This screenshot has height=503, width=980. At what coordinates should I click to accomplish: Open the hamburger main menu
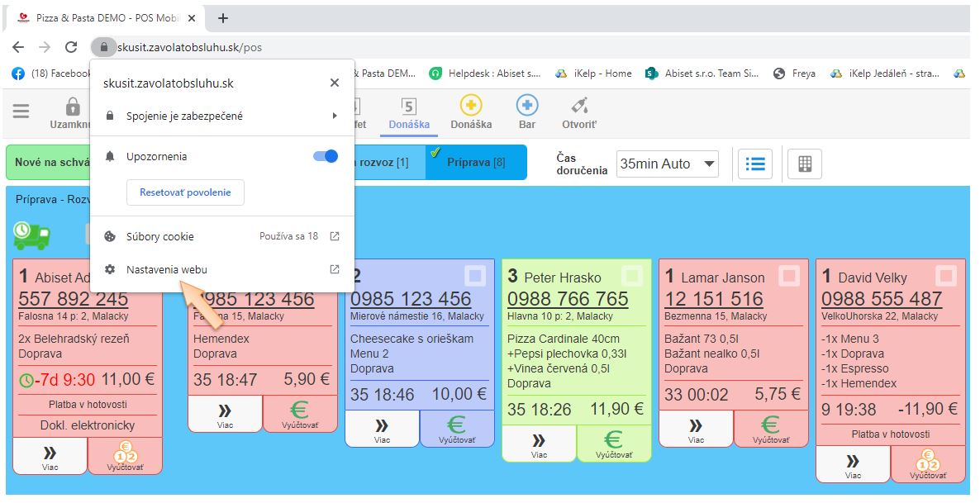coord(21,111)
